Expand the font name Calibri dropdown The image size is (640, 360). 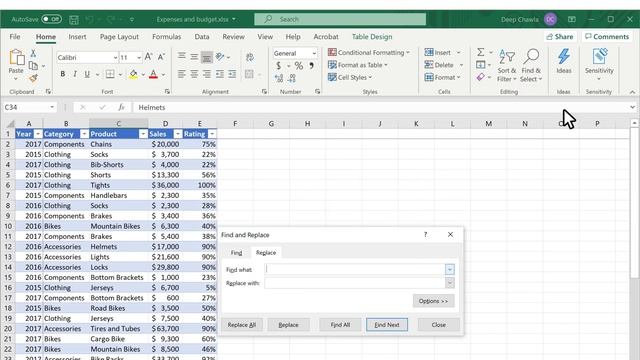pos(115,58)
